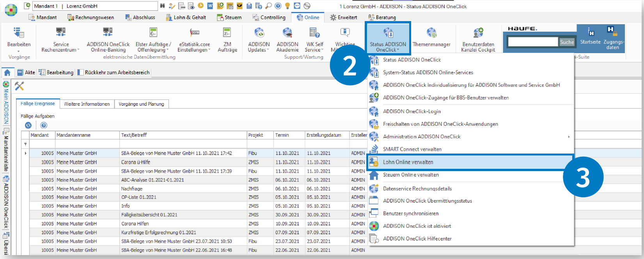Image resolution: width=644 pixels, height=259 pixels.
Task: Click the clock icon in quick toolbar
Action: (x=200, y=5)
